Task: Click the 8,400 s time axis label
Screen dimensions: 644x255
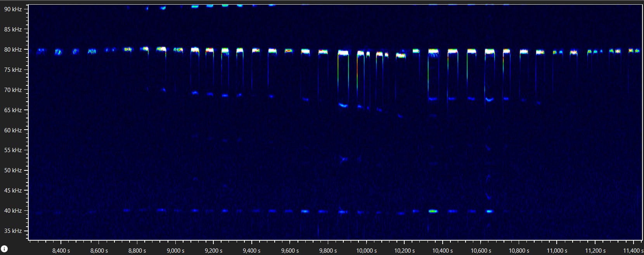Action: 61,251
